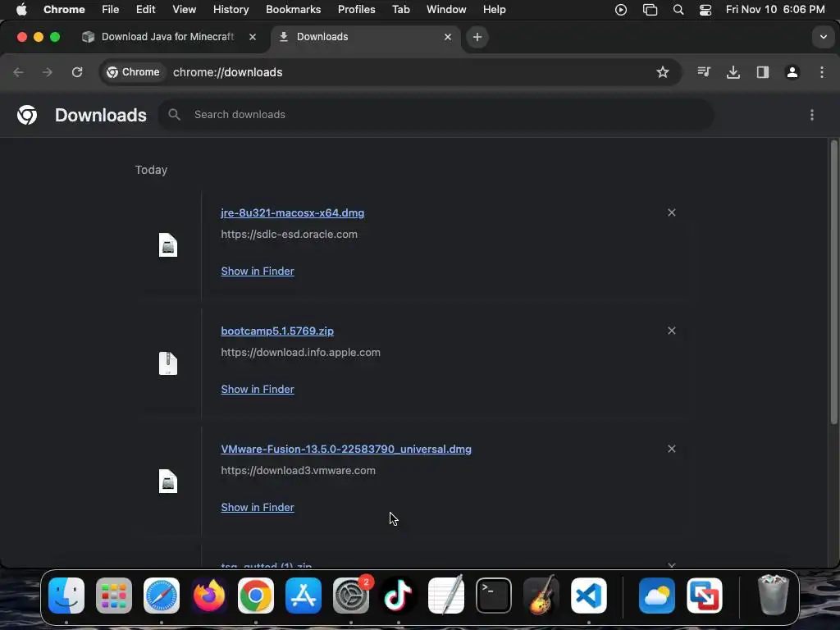
Task: Launch GarageBand from the Dock
Action: 541,596
